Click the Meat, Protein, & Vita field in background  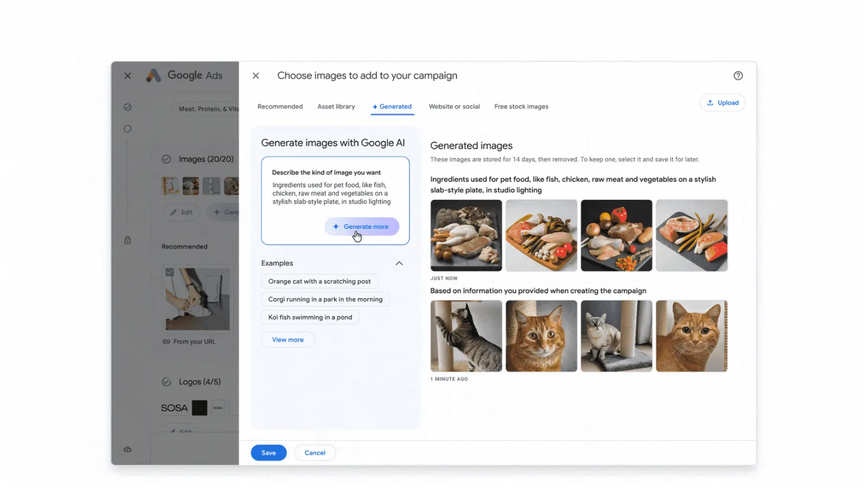pyautogui.click(x=205, y=109)
